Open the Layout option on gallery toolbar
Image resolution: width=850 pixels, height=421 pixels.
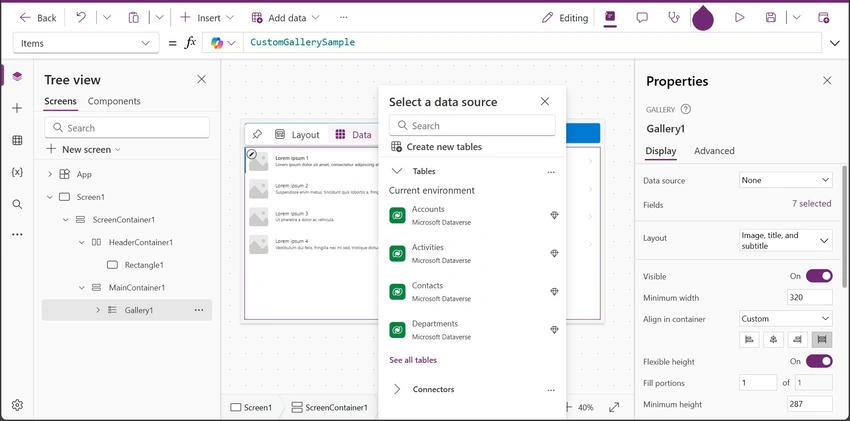(x=298, y=135)
